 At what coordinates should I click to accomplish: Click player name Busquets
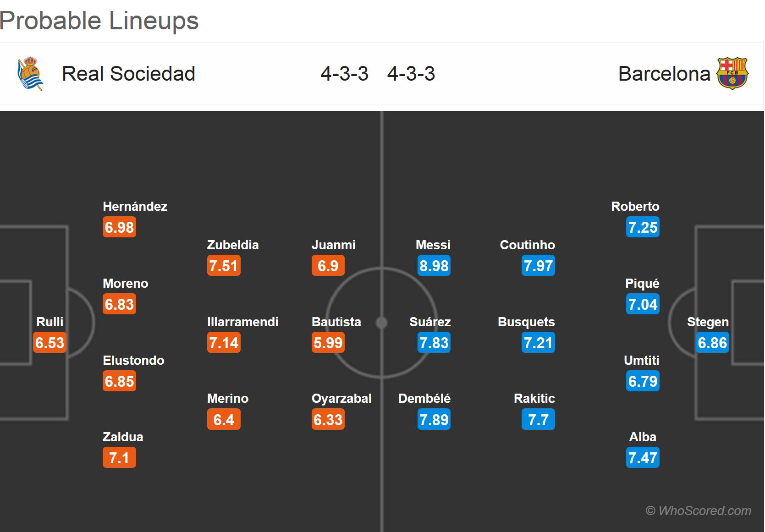click(526, 322)
